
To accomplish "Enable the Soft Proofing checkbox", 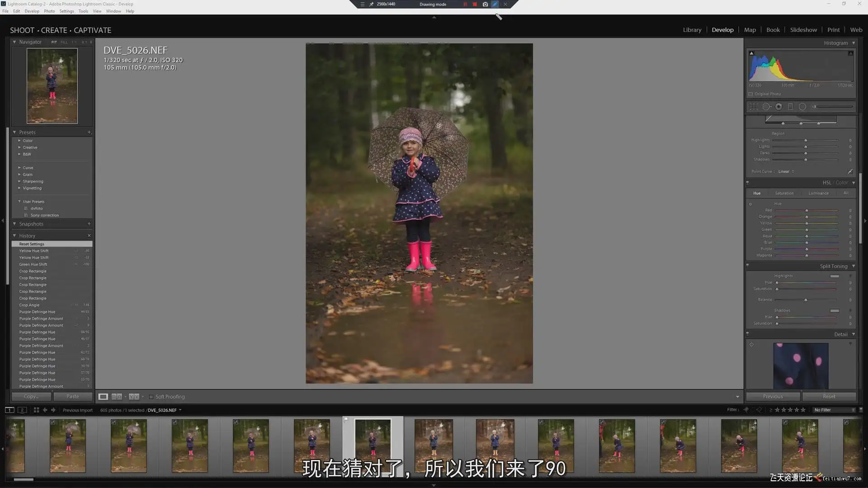I will click(x=151, y=397).
